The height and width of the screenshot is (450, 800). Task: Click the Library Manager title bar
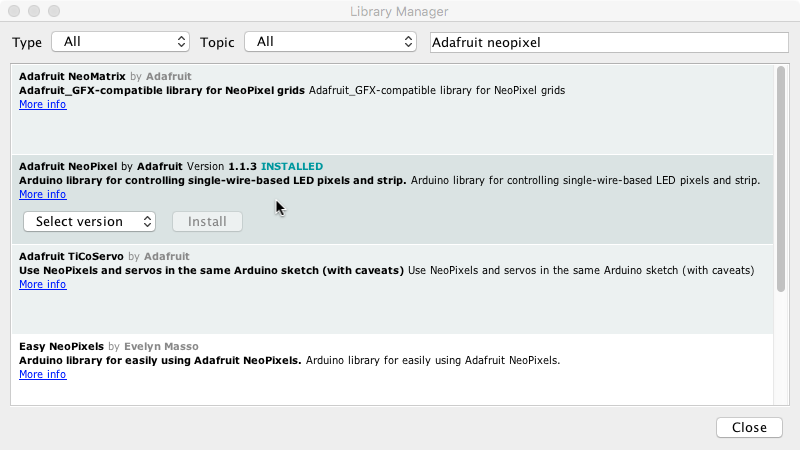point(400,11)
